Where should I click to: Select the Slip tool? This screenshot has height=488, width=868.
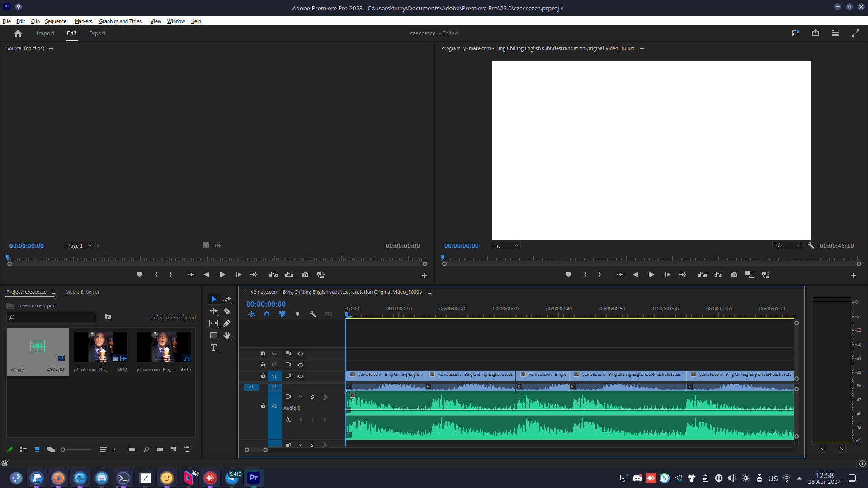(x=214, y=323)
